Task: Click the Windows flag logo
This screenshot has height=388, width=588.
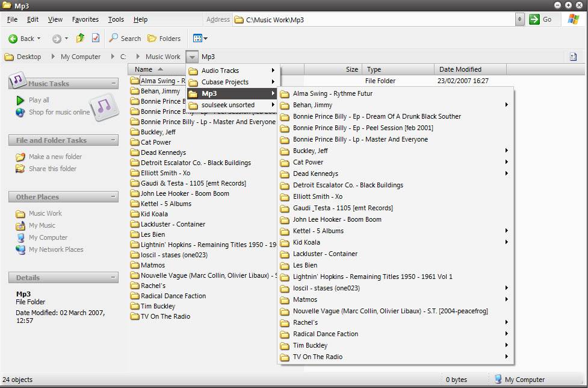Action: (573, 19)
